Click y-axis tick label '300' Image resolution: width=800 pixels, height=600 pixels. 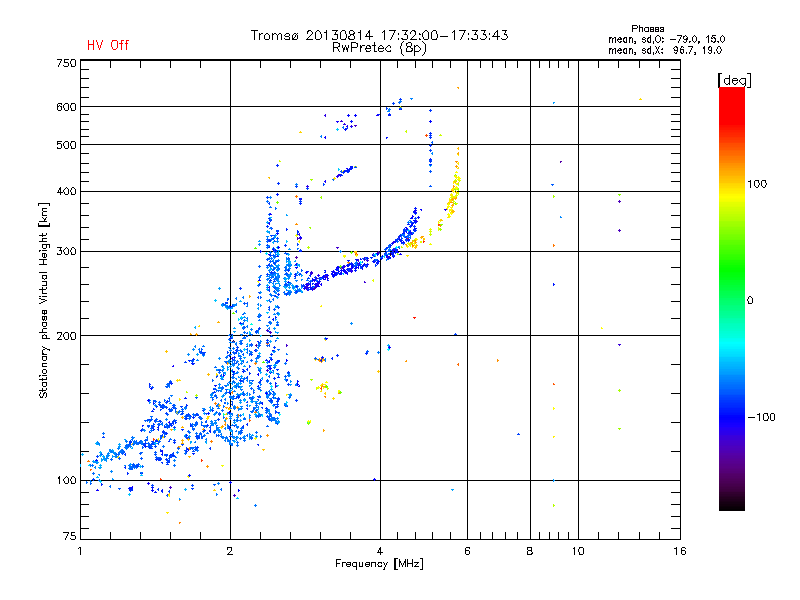67,252
